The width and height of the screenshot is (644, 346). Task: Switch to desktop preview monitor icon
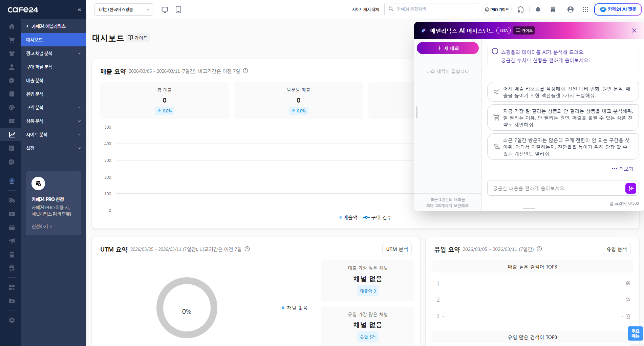pos(165,10)
